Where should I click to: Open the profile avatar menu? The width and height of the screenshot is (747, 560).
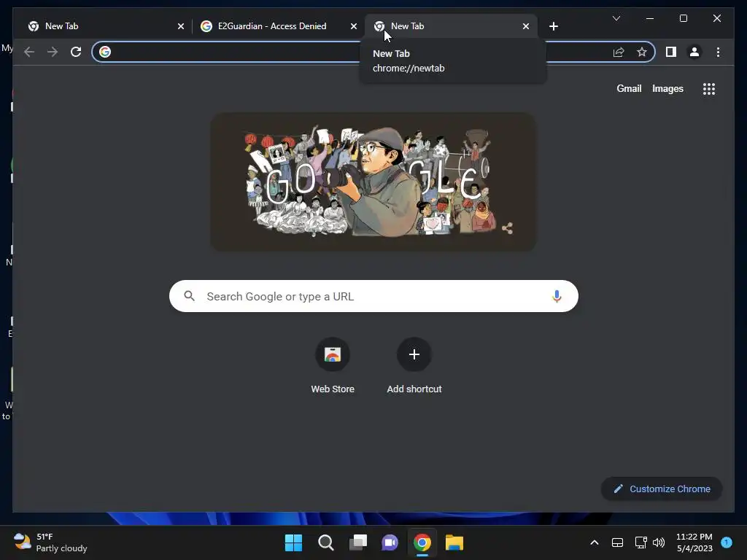[x=694, y=52]
